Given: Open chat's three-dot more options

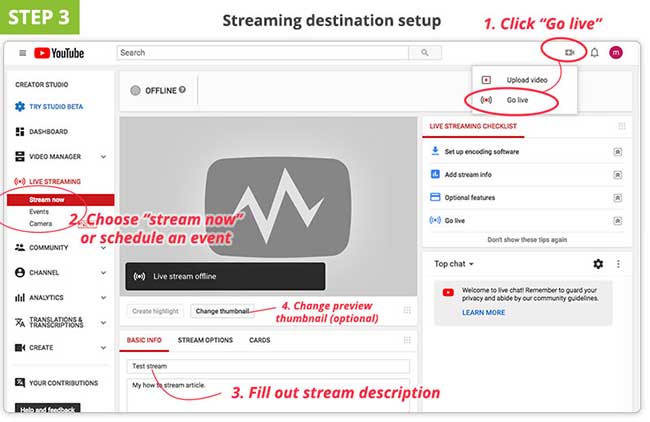Looking at the screenshot, I should click(619, 264).
